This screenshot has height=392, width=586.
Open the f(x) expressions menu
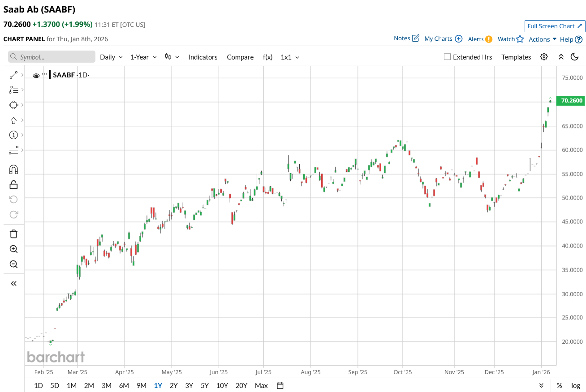[268, 57]
